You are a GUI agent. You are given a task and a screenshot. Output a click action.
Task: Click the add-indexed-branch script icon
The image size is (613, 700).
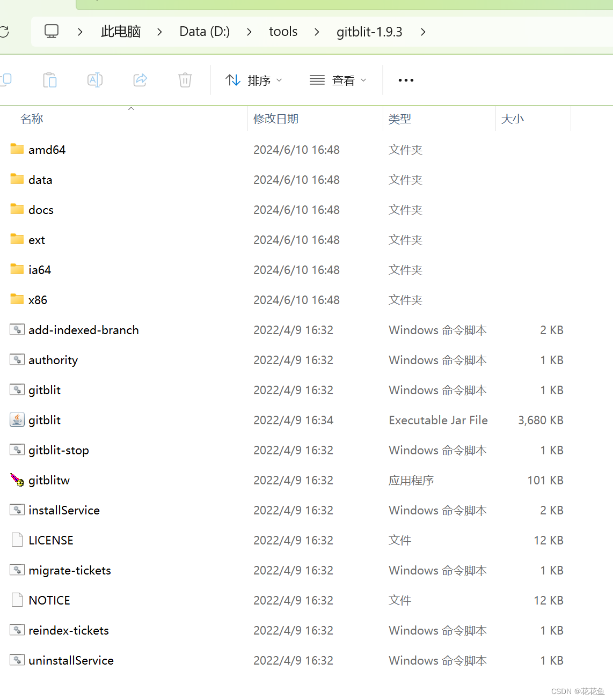[x=17, y=329]
